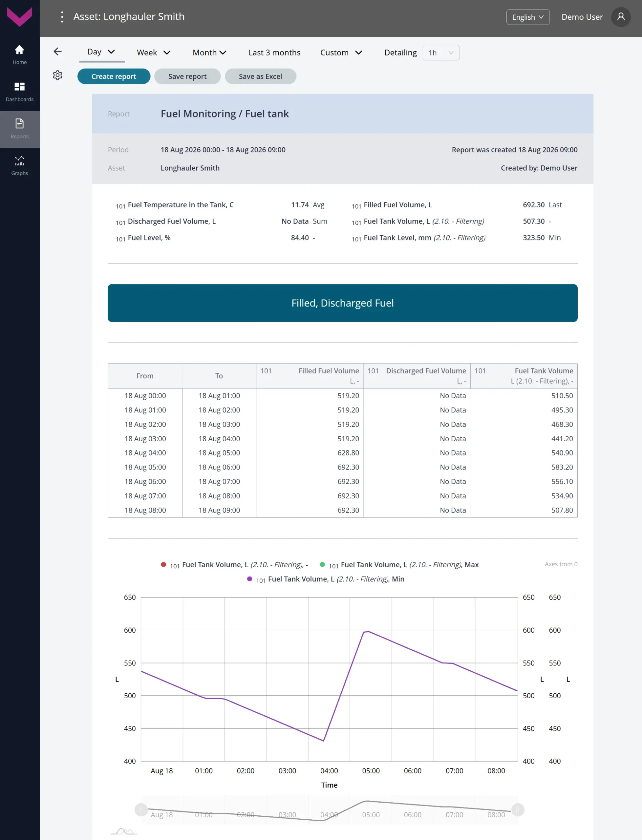Expand the Month period dropdown
642x840 pixels.
[x=209, y=53]
